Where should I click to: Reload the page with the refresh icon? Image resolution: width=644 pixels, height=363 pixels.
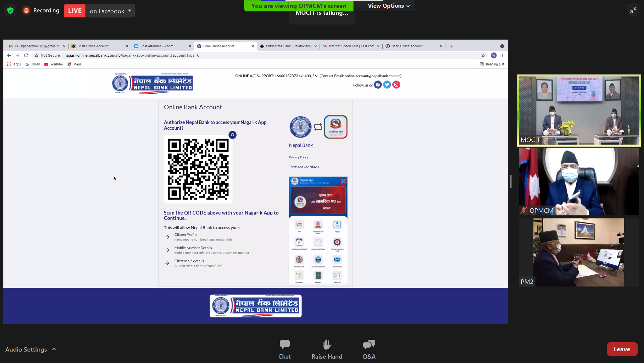pos(26,55)
